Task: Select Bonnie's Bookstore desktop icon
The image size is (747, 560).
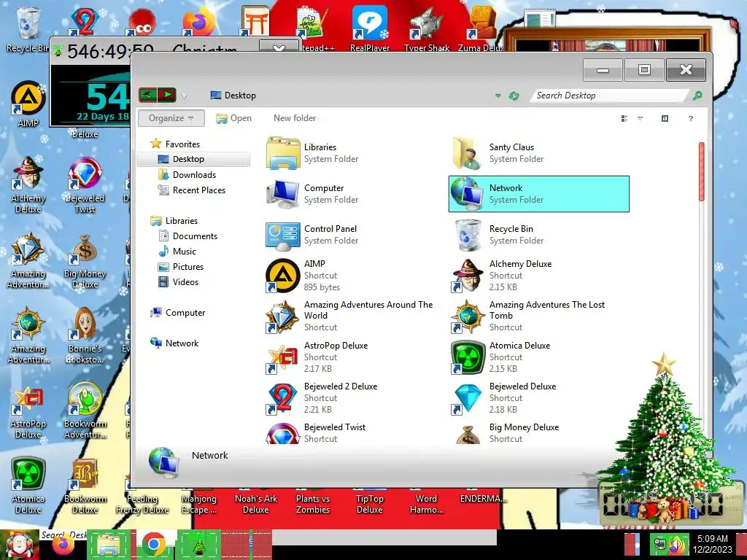Action: click(85, 336)
